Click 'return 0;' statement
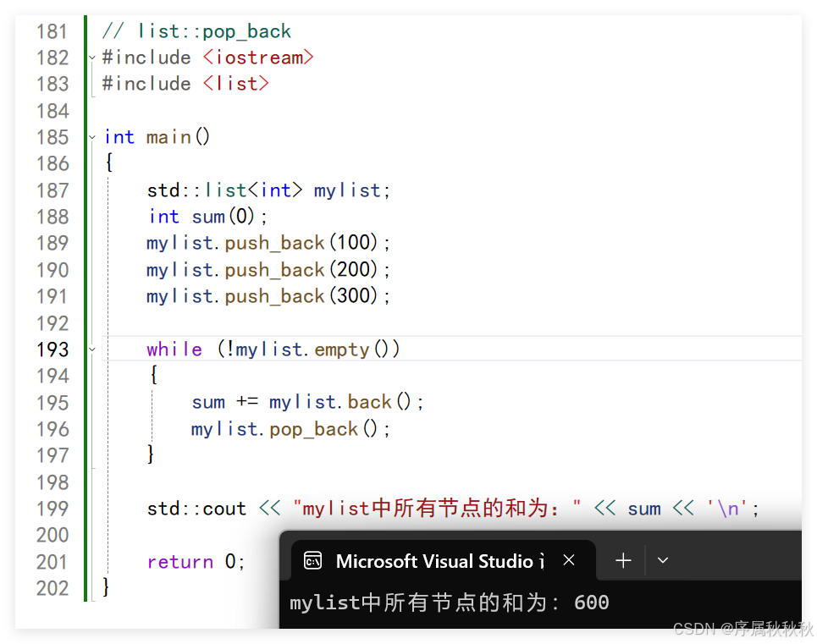 [196, 562]
